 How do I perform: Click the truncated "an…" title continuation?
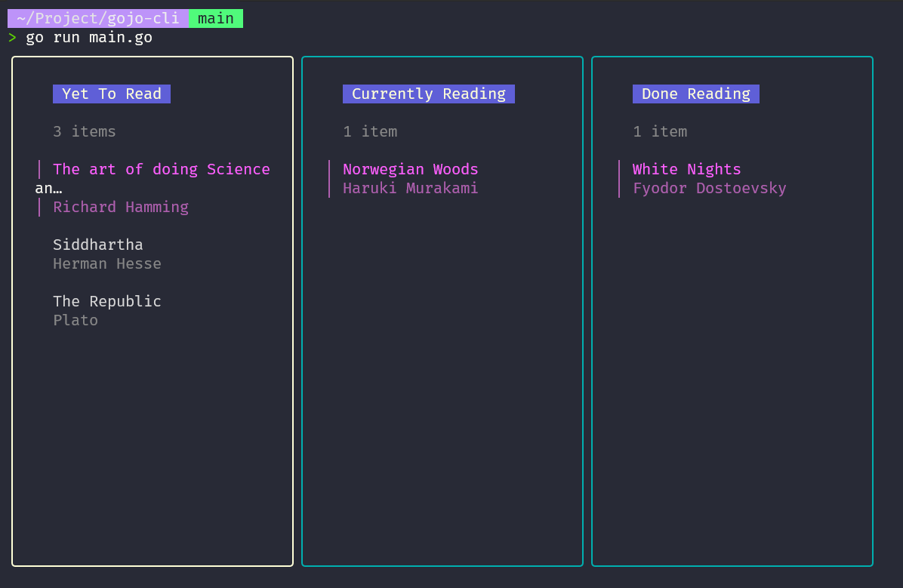[48, 188]
